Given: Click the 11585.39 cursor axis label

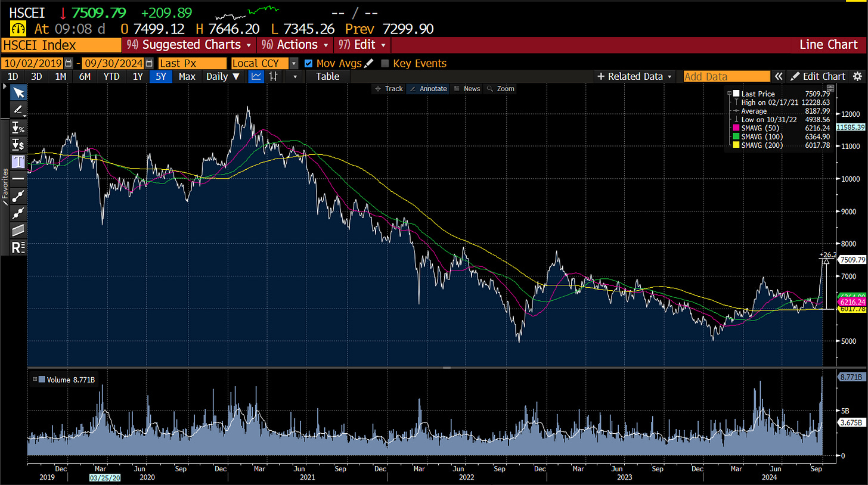Looking at the screenshot, I should (851, 127).
